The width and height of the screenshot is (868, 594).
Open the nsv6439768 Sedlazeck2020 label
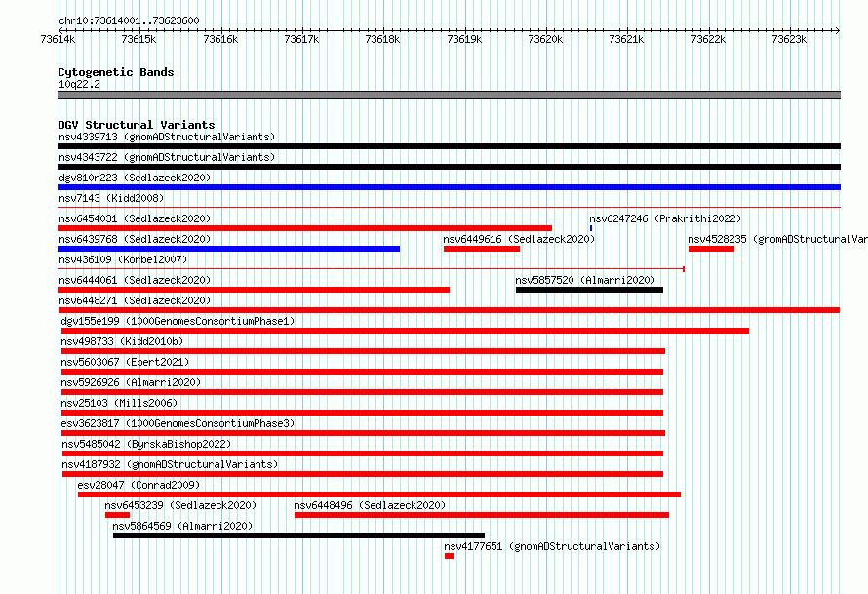pos(135,239)
